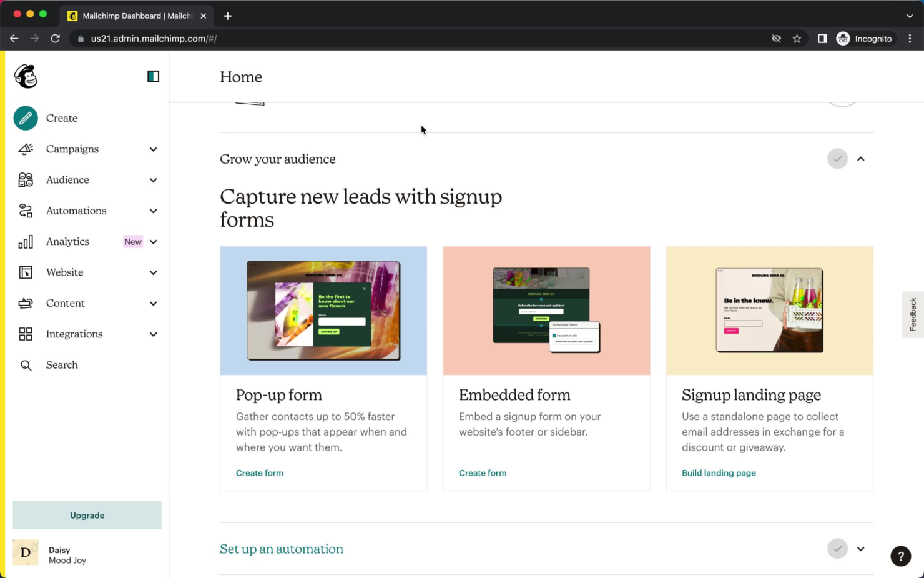Click the Content icon in the sidebar
Image resolution: width=924 pixels, height=578 pixels.
tap(26, 303)
